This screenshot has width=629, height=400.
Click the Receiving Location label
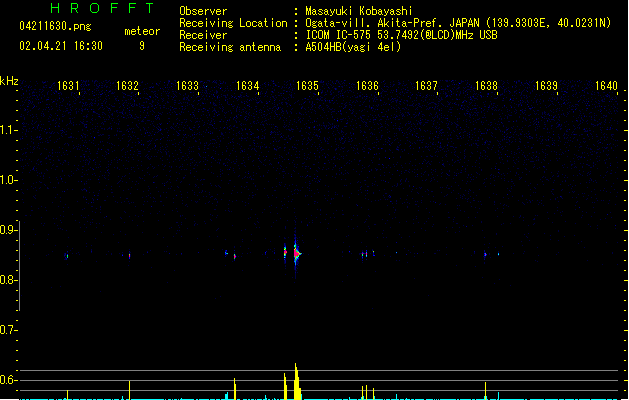click(x=233, y=23)
